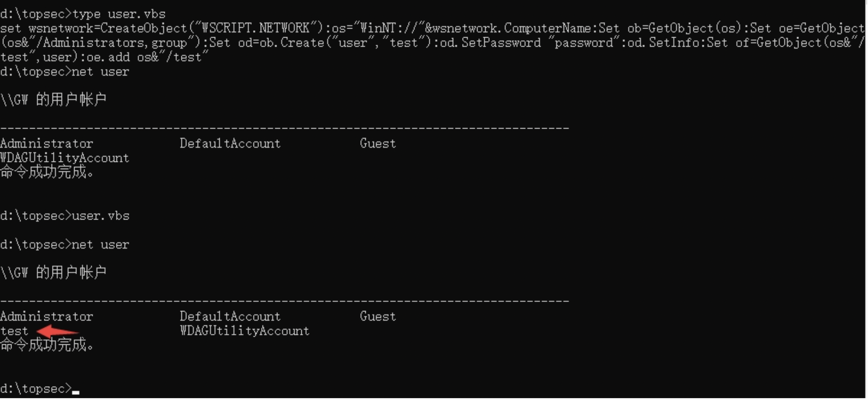
Task: Click the last "命令成功完成。" message
Action: point(47,345)
